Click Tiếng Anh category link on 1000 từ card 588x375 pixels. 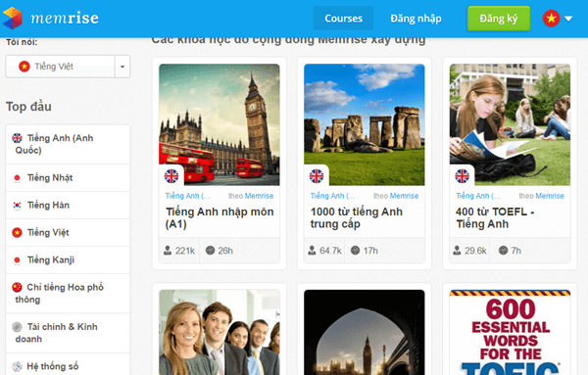click(x=332, y=196)
